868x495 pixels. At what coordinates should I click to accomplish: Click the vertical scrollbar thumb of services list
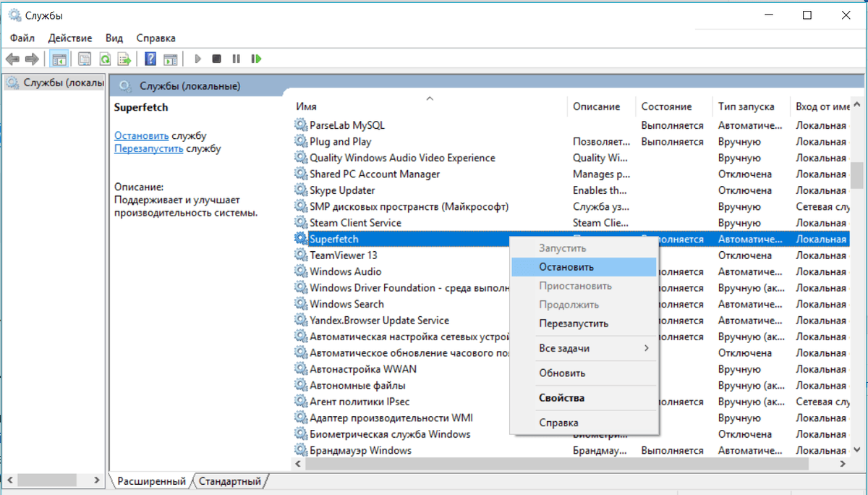click(857, 174)
